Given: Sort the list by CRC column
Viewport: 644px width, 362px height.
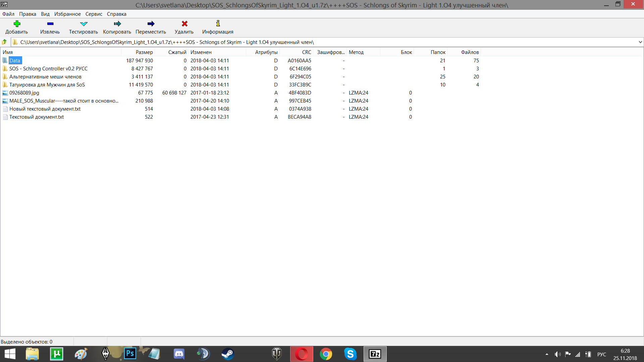Looking at the screenshot, I should click(297, 52).
